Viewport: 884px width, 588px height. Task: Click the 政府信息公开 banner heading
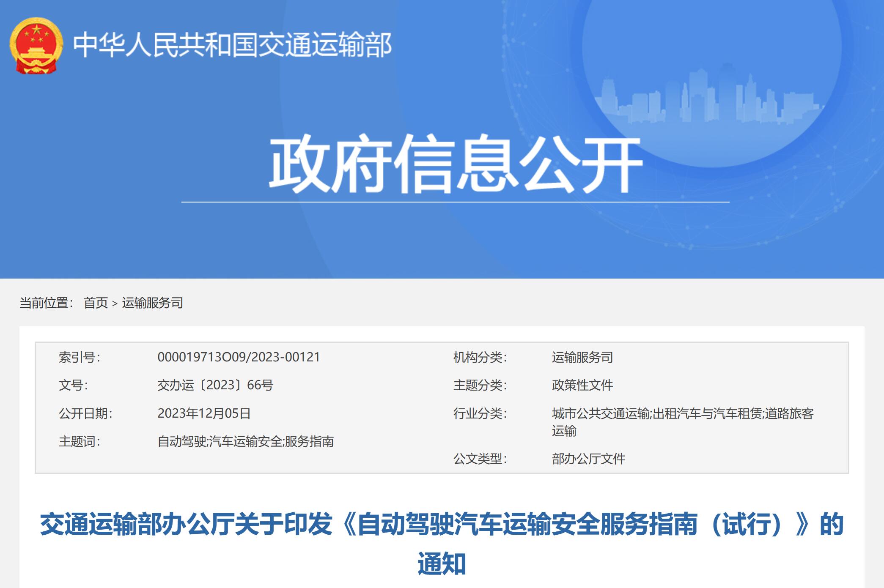pyautogui.click(x=456, y=164)
